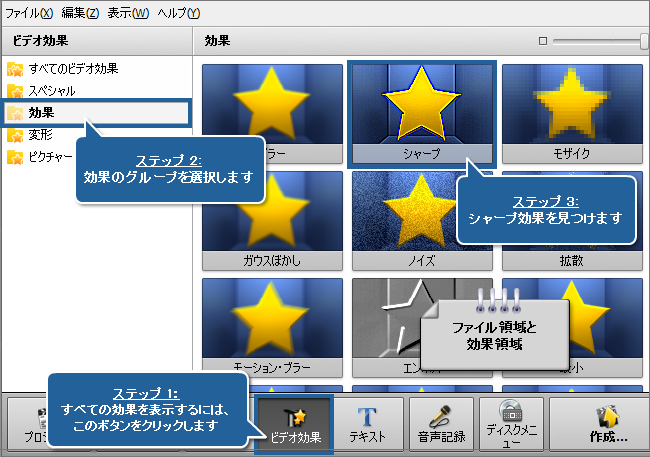Open the ヘルプ menu

click(179, 13)
